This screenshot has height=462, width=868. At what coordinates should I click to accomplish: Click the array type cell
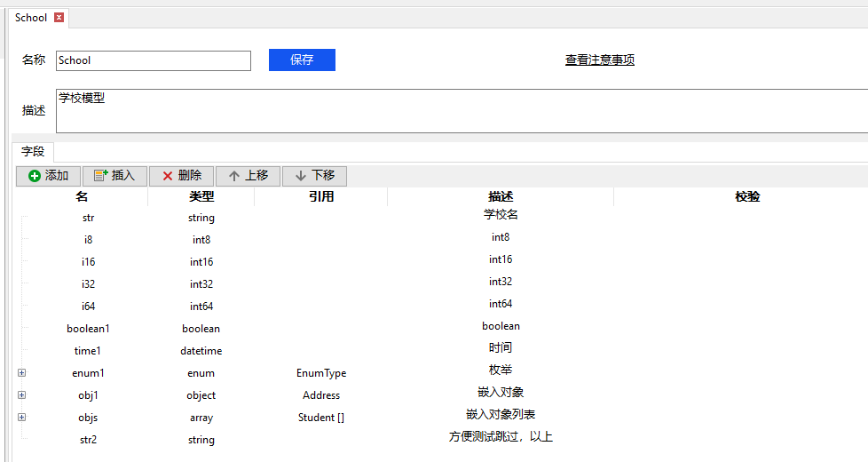[x=201, y=418]
